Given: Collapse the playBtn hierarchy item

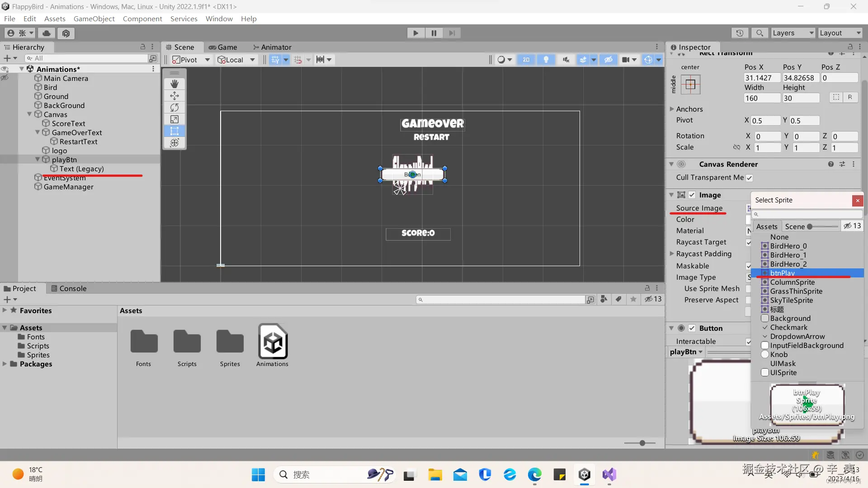Looking at the screenshot, I should tap(38, 160).
